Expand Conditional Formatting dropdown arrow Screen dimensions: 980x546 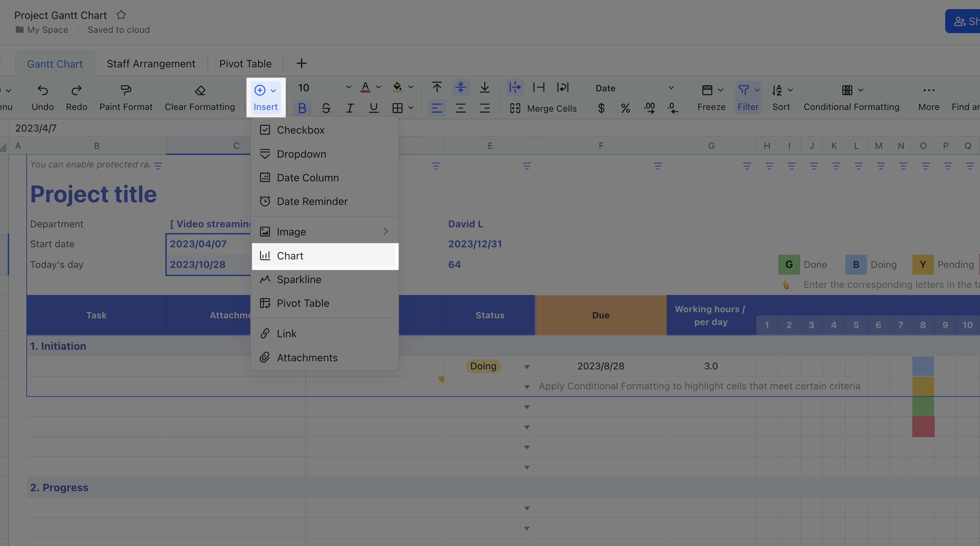tap(861, 90)
